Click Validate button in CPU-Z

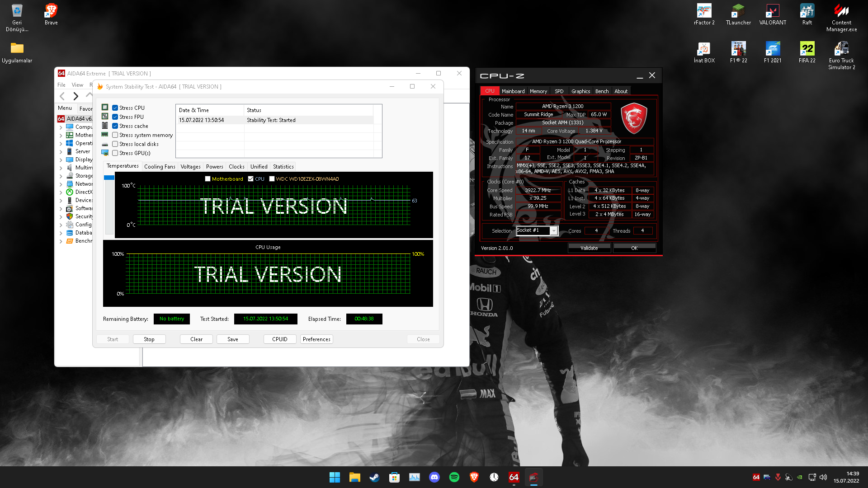pos(589,248)
